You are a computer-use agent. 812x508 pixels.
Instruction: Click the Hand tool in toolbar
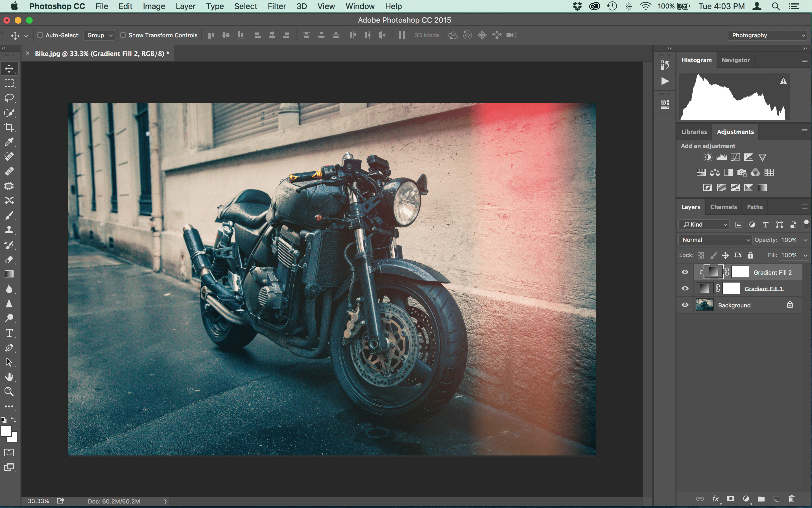point(9,377)
